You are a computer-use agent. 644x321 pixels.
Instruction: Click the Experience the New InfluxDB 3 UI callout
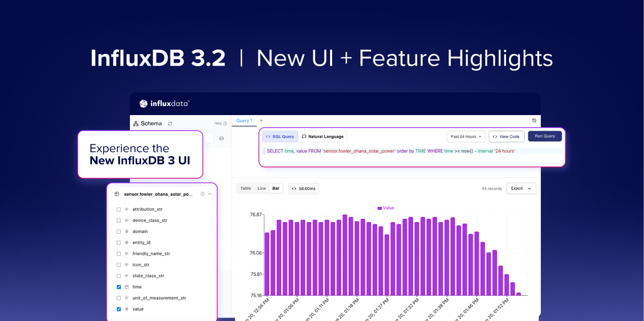pyautogui.click(x=140, y=154)
